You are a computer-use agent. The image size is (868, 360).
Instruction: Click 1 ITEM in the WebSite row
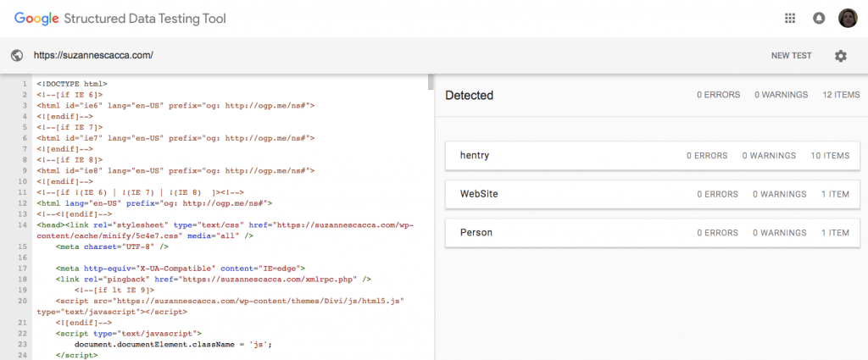click(835, 194)
